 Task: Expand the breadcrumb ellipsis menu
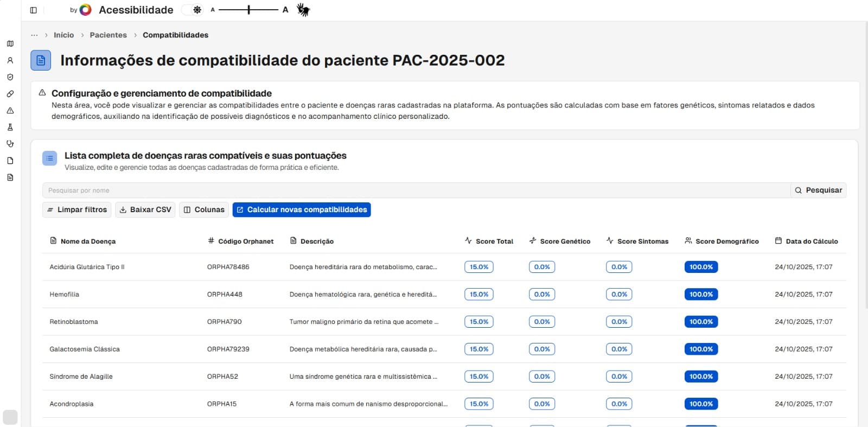(x=34, y=35)
